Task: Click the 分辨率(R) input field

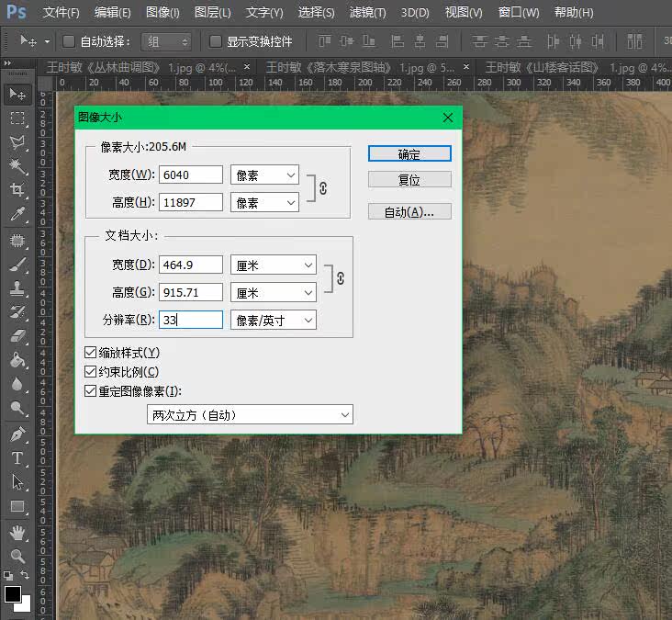Action: coord(191,320)
